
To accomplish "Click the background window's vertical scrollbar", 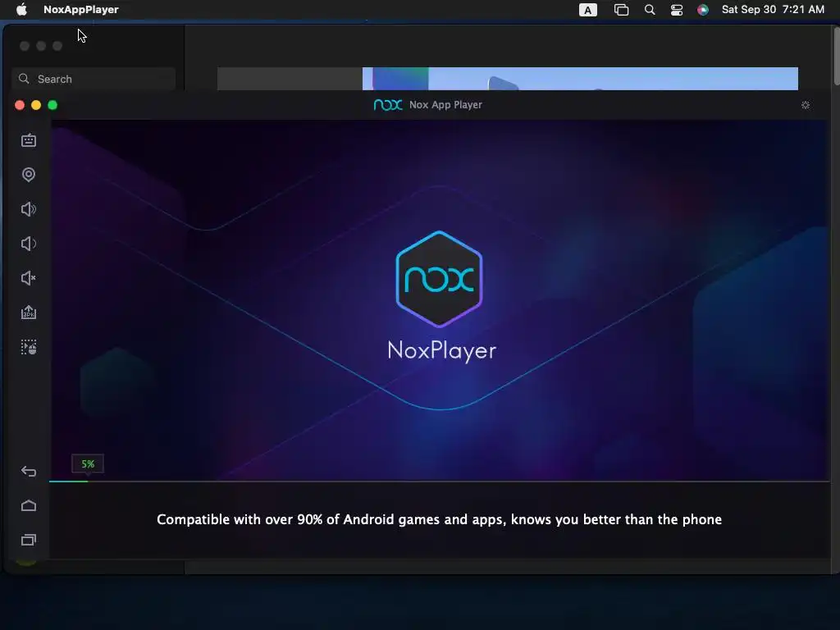I will point(837,57).
